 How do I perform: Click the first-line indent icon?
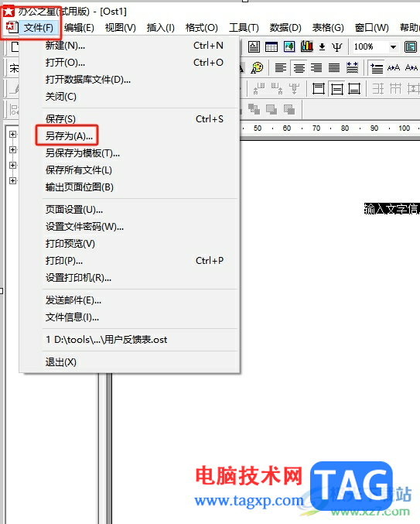[x=377, y=68]
